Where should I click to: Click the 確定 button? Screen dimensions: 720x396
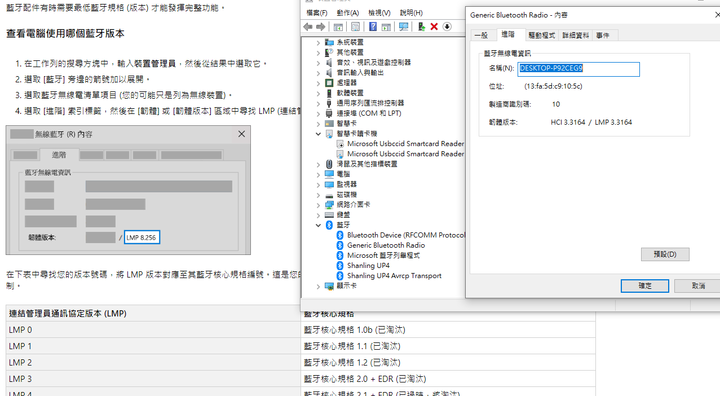coord(645,286)
